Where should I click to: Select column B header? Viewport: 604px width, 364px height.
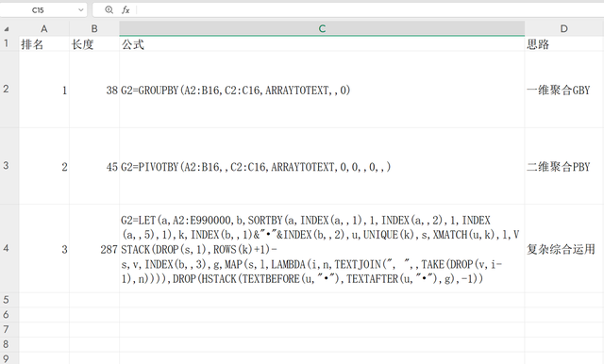coord(94,29)
